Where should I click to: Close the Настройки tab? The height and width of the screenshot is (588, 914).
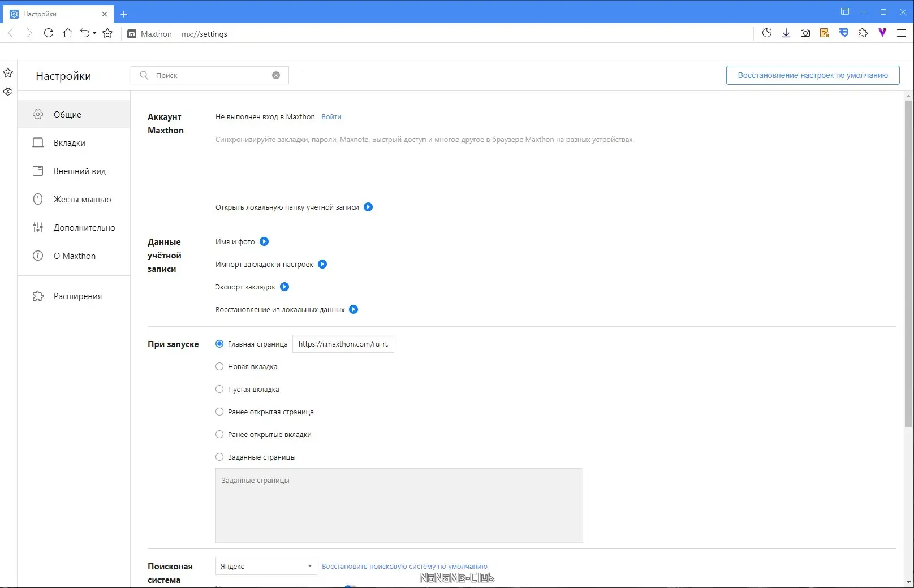105,14
